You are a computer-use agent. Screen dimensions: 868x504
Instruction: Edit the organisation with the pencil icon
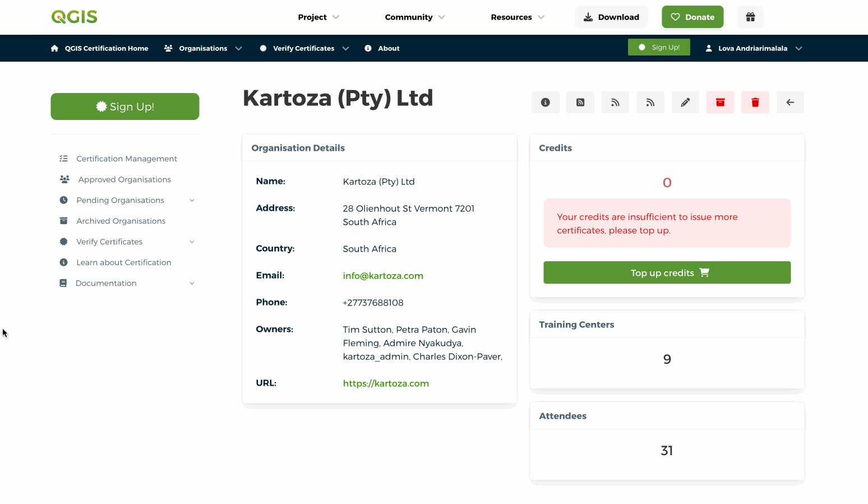685,103
